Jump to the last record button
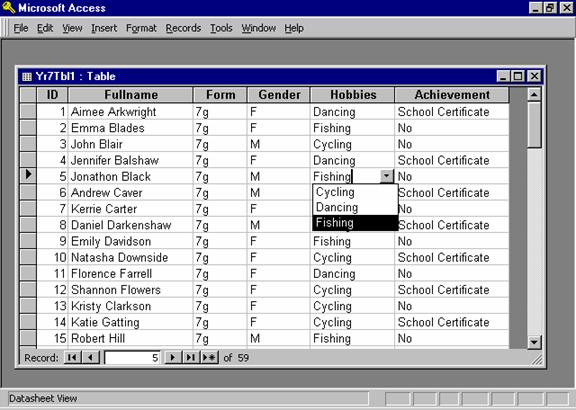576x410 pixels. 191,357
